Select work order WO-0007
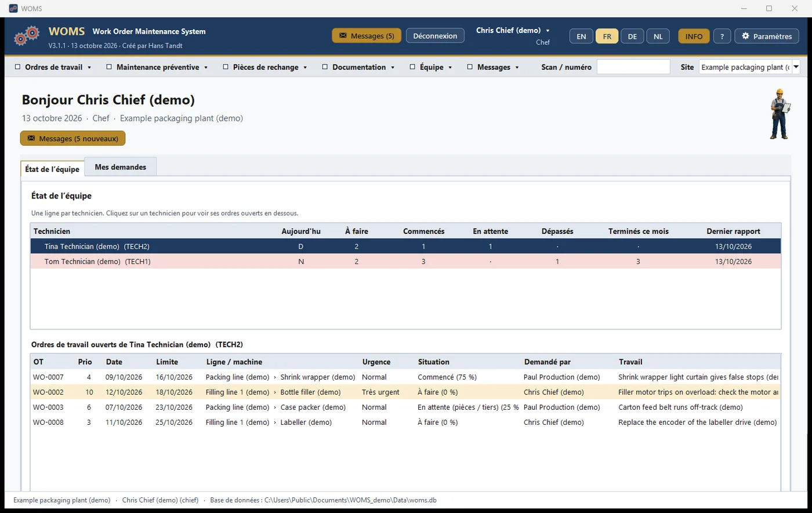The width and height of the screenshot is (812, 513). click(x=406, y=377)
